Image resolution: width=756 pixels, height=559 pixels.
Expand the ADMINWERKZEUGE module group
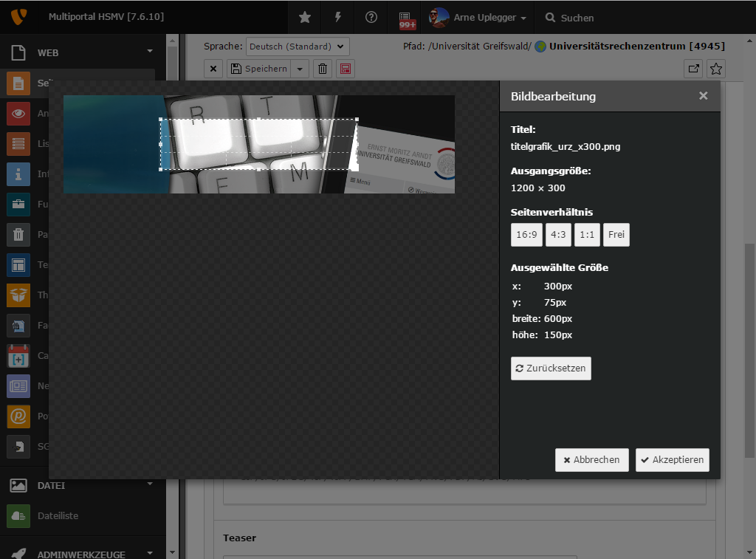(150, 552)
